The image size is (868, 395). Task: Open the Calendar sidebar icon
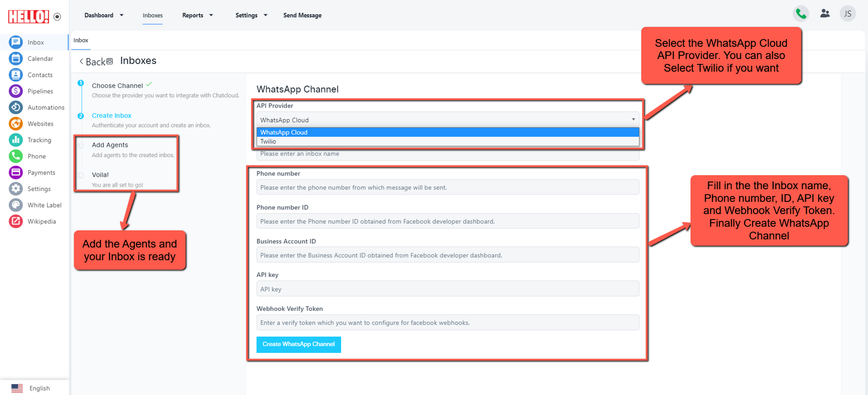[16, 59]
